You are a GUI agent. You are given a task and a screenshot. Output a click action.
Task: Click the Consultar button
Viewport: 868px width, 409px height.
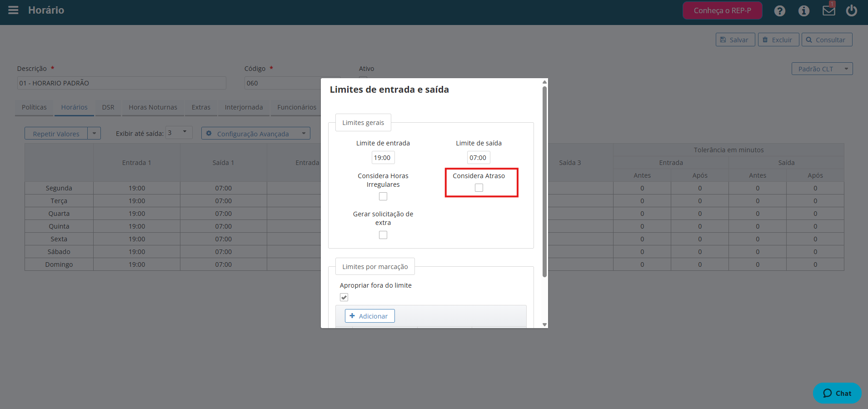(x=827, y=40)
